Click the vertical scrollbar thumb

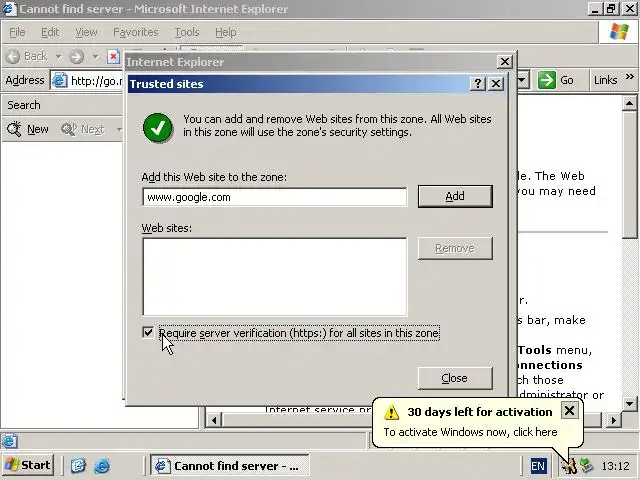629,175
